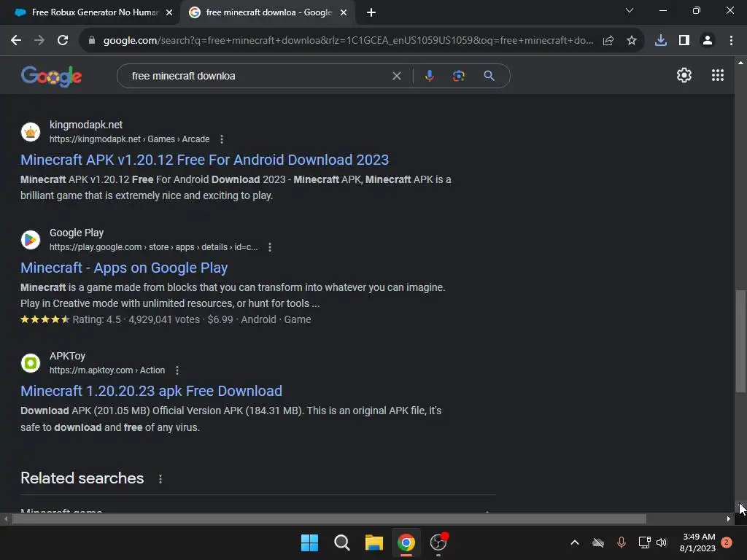Click the vertical scrollbar thumb
The height and width of the screenshot is (560, 747).
(740, 341)
